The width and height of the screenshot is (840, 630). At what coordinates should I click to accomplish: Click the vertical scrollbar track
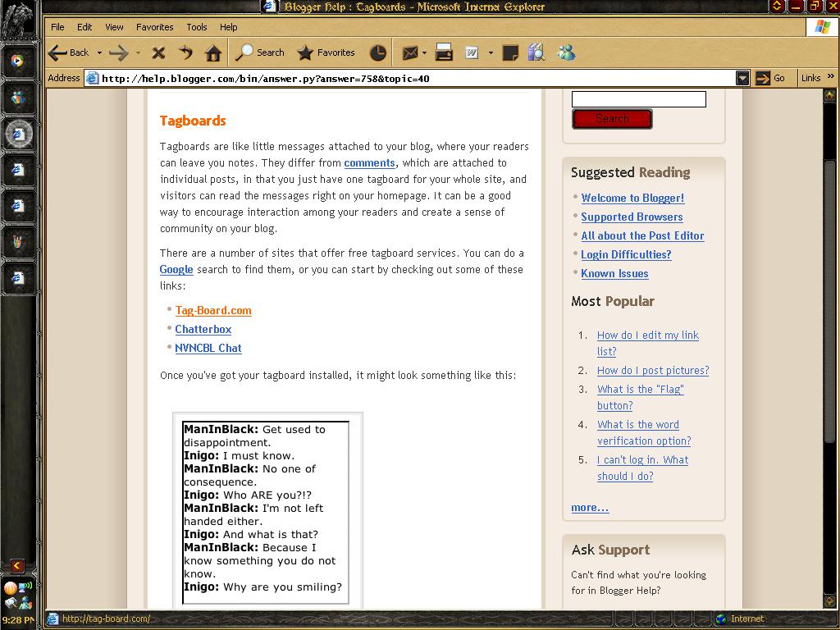point(830,348)
